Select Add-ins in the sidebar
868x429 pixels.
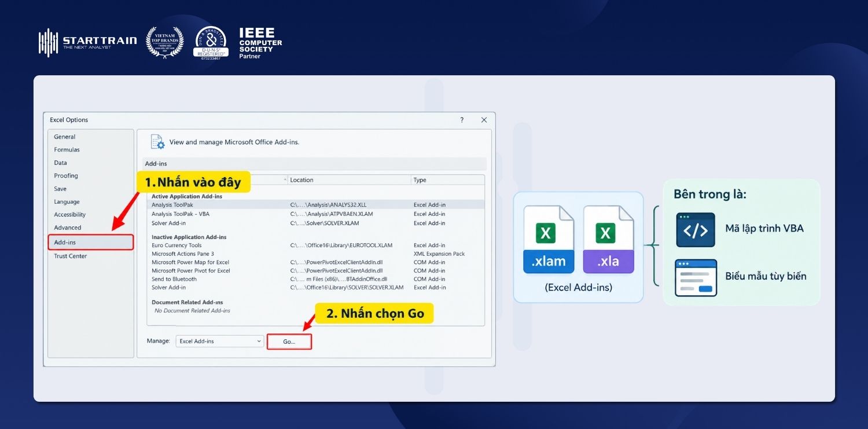(x=91, y=242)
